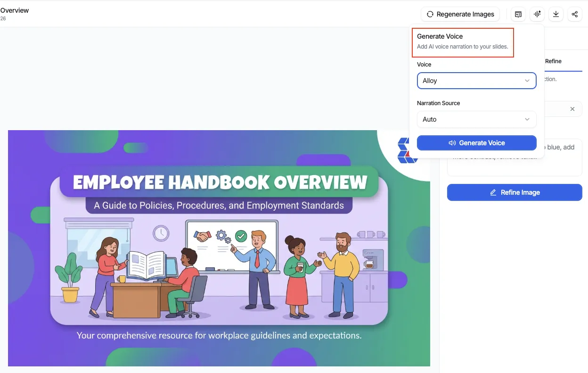This screenshot has height=373, width=588.
Task: Open the presentation mode icon in the toolbar
Action: pos(518,14)
